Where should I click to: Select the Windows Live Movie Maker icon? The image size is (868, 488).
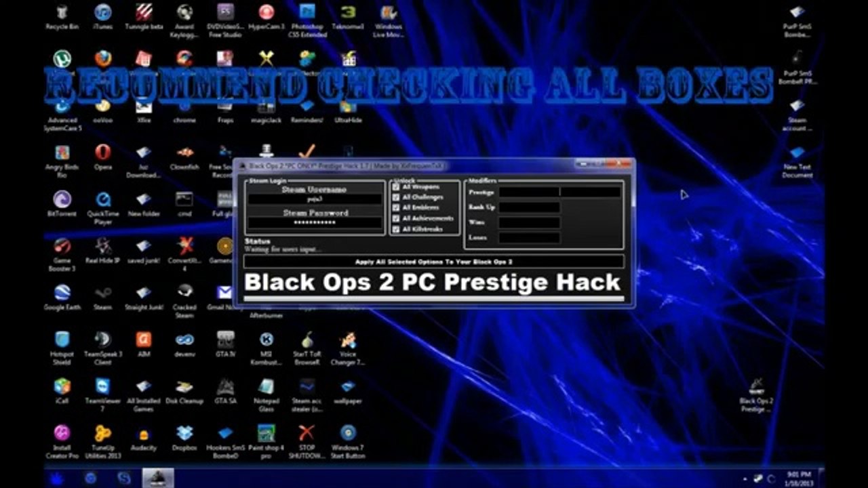point(389,20)
